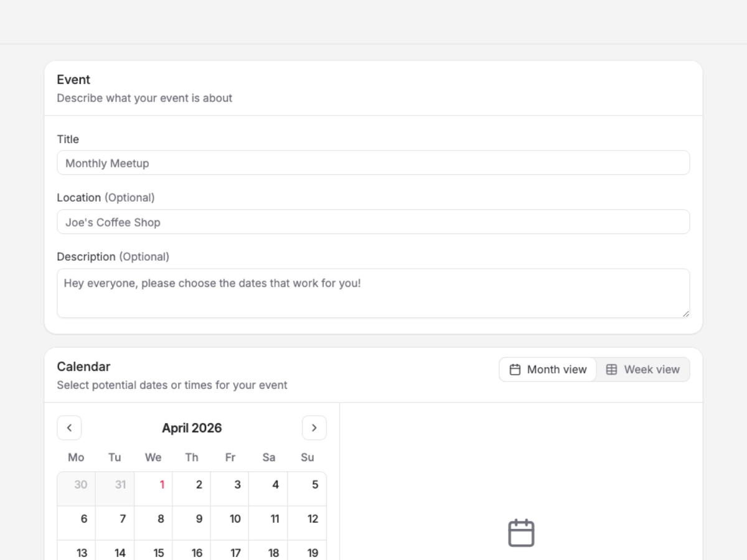Click inside the Description text area
Viewport: 747px width, 560px height.
(x=374, y=293)
